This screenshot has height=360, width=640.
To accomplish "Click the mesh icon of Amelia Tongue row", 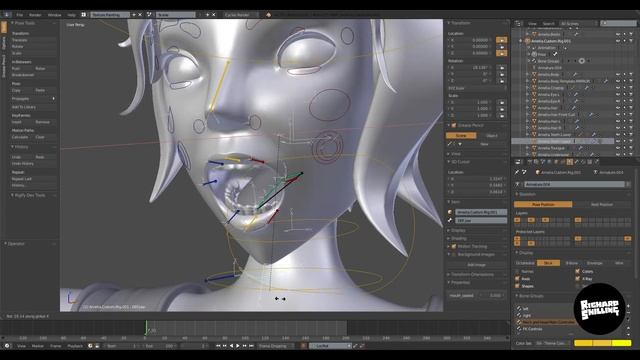I will click(534, 148).
